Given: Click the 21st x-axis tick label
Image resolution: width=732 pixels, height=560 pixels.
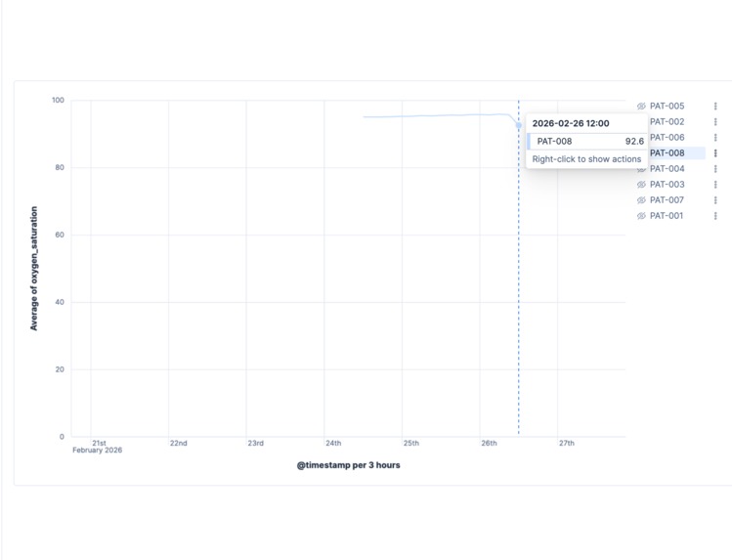Looking at the screenshot, I should [99, 443].
